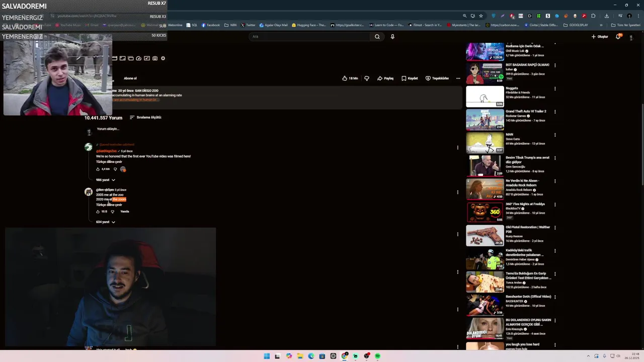Open Spotify from the taskbar
The image size is (644, 362).
pos(377,356)
